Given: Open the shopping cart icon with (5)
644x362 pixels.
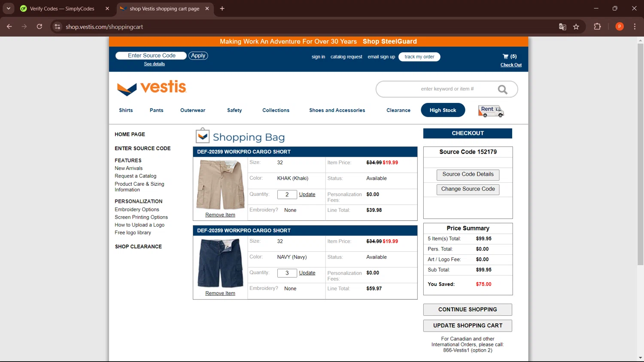Looking at the screenshot, I should [x=510, y=56].
